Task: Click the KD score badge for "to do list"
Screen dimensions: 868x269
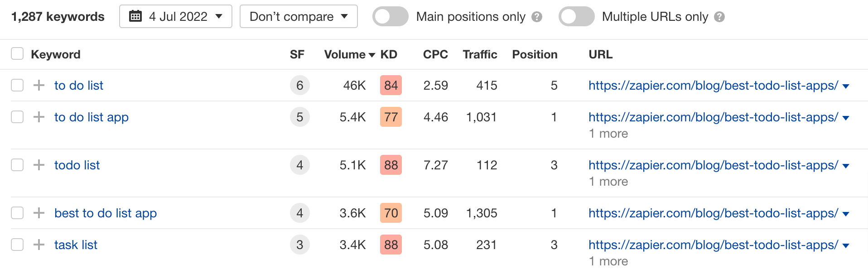Action: 391,85
